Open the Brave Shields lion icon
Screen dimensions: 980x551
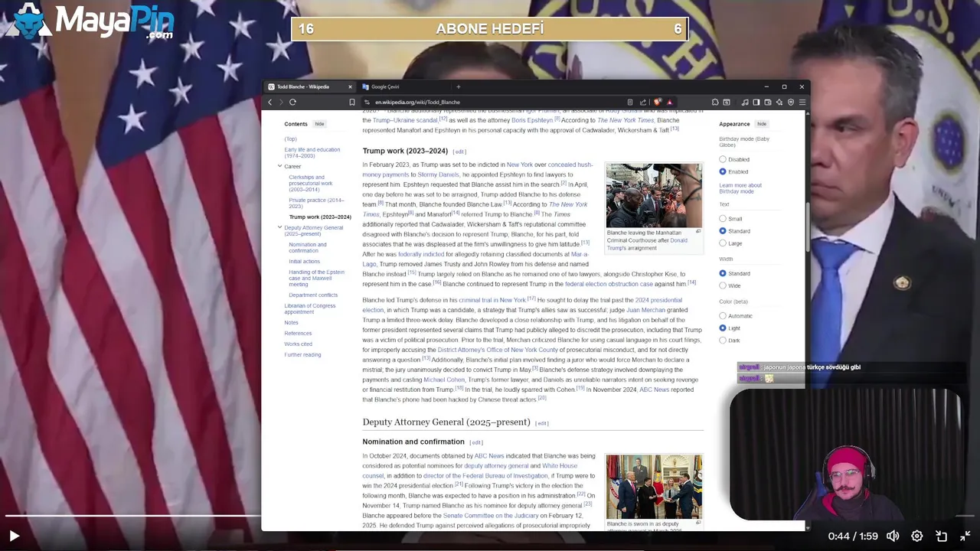click(657, 102)
